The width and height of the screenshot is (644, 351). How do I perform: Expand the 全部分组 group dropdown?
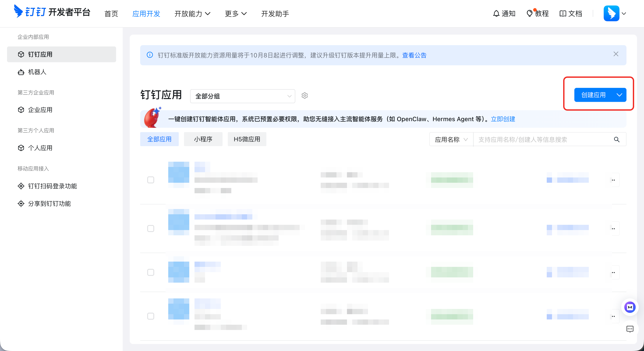[242, 96]
